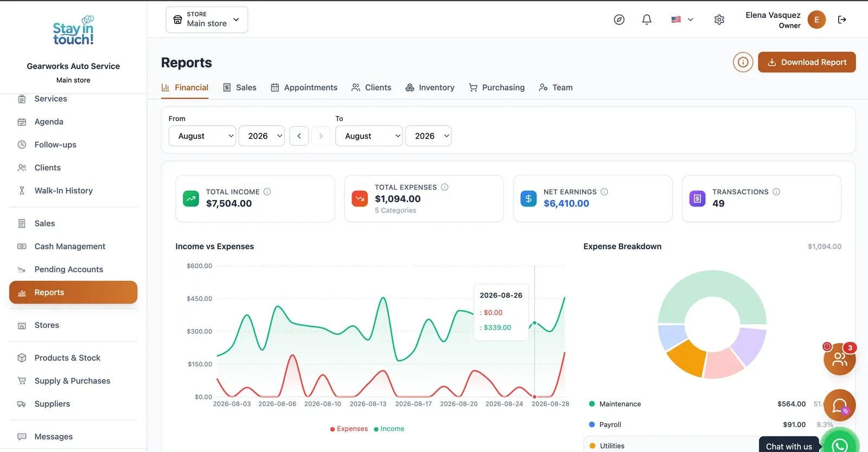The image size is (868, 452).
Task: Go to previous period arrow
Action: click(x=299, y=136)
